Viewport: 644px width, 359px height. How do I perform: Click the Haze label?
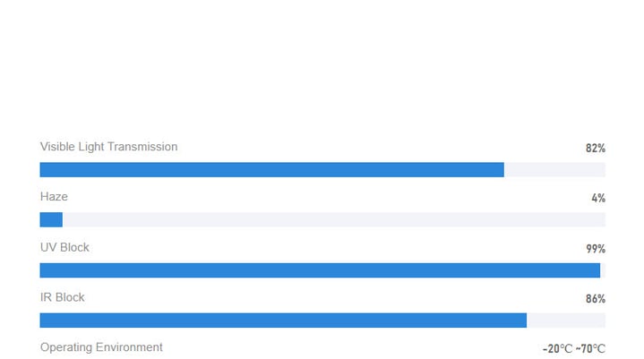[x=54, y=197]
